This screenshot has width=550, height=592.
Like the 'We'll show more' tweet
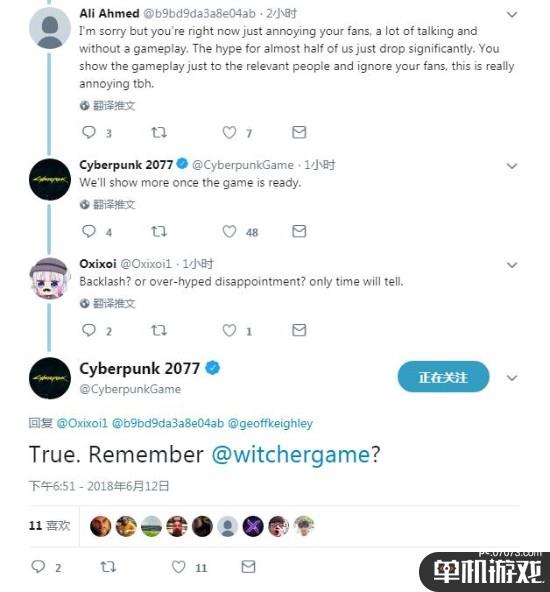point(229,231)
